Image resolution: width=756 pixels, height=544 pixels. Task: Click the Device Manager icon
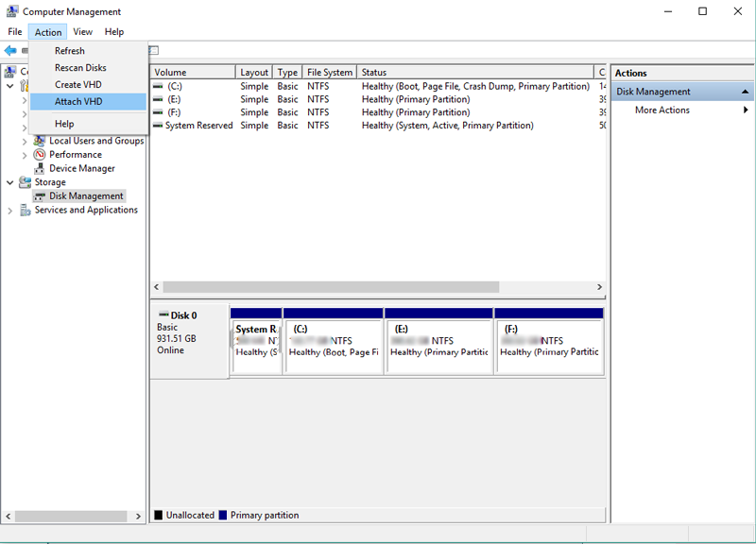pyautogui.click(x=40, y=168)
